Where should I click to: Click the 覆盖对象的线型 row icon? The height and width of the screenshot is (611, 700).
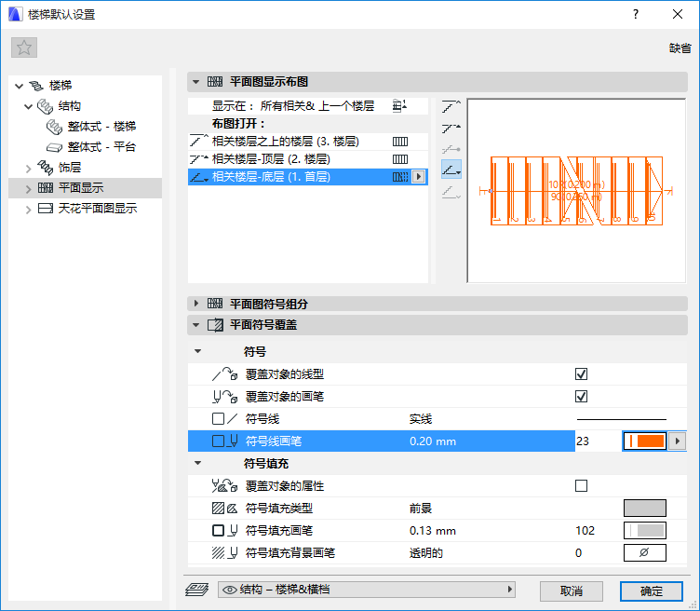[x=224, y=373]
